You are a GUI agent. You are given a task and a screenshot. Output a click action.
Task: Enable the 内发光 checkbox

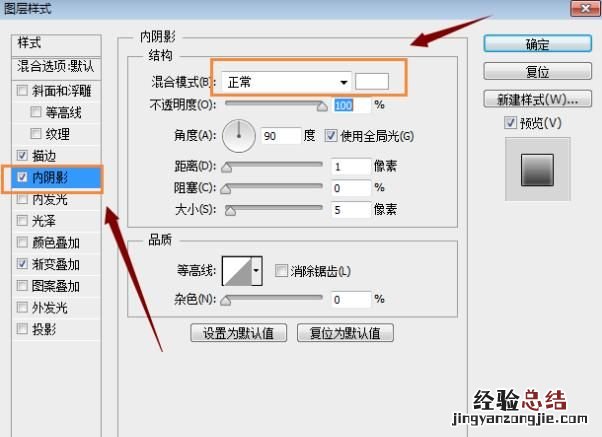tap(22, 199)
